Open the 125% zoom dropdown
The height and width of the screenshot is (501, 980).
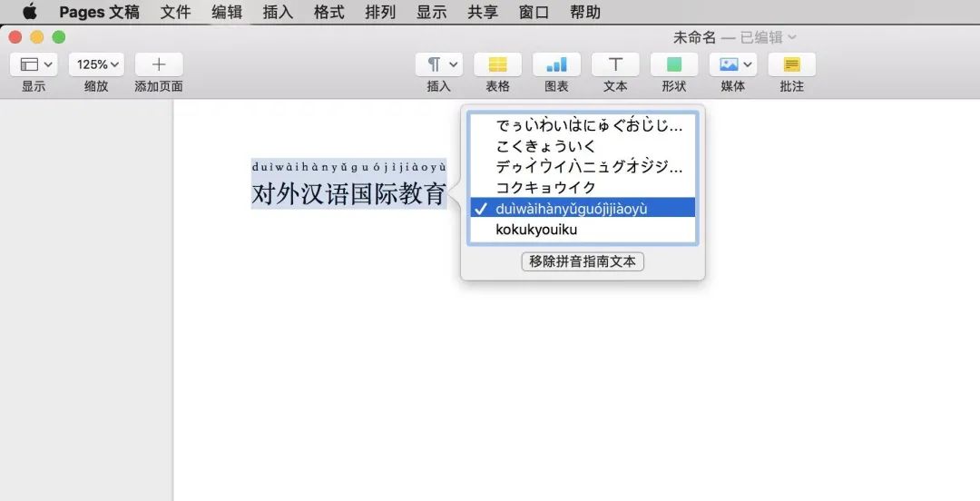coord(96,64)
